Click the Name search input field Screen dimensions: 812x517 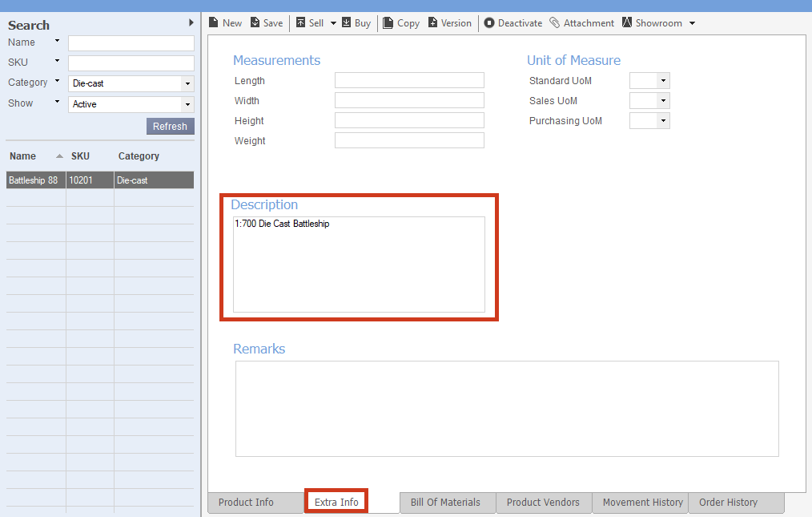[131, 43]
